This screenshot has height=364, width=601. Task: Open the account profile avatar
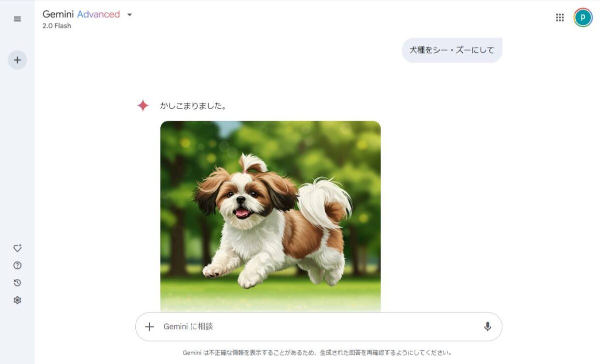[x=583, y=18]
